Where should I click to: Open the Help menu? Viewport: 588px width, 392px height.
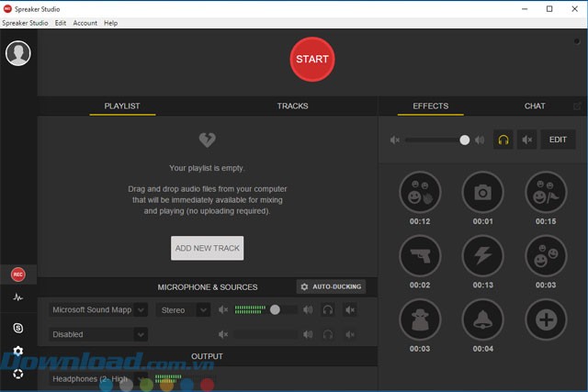(110, 23)
